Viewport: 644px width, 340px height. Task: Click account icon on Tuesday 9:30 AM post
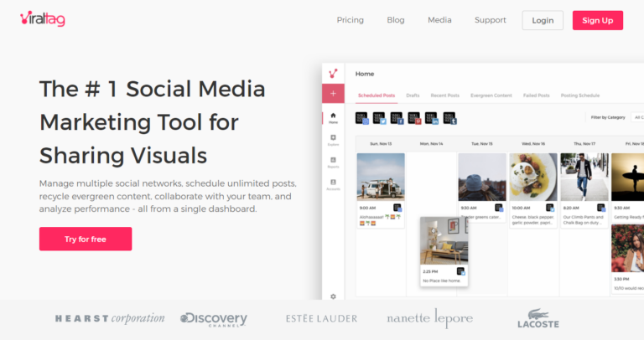pos(499,208)
